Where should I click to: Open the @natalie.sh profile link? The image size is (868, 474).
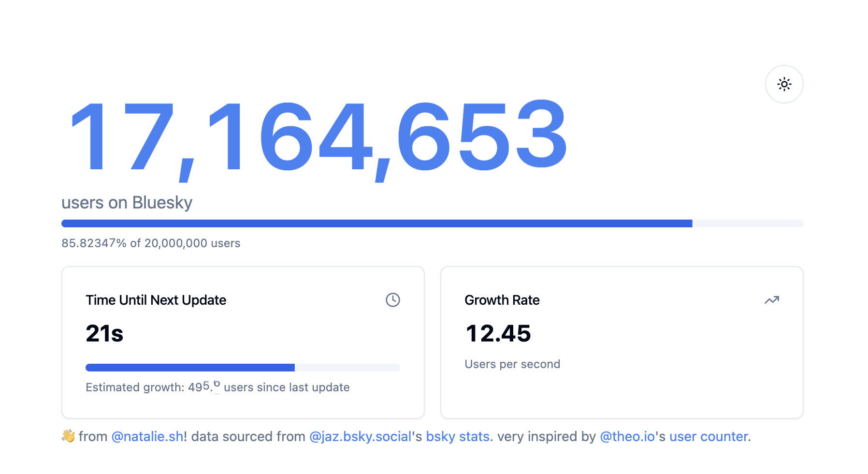point(147,436)
